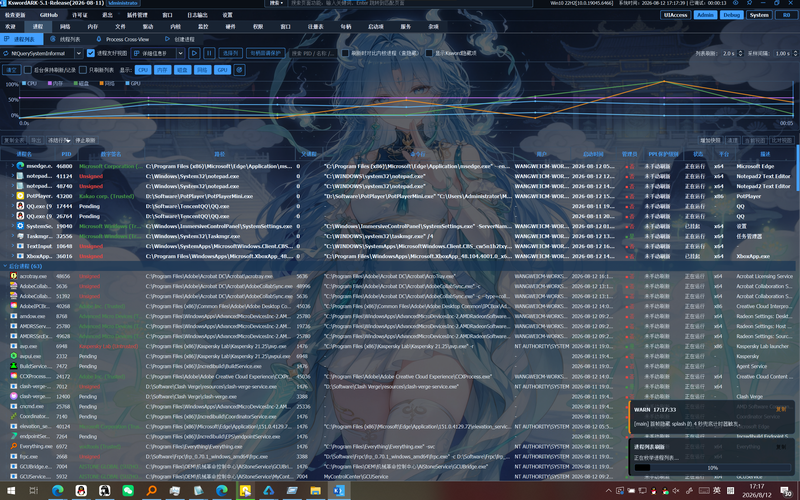This screenshot has width=800, height=500.
Task: Click the play/resume refresh button
Action: click(x=194, y=53)
